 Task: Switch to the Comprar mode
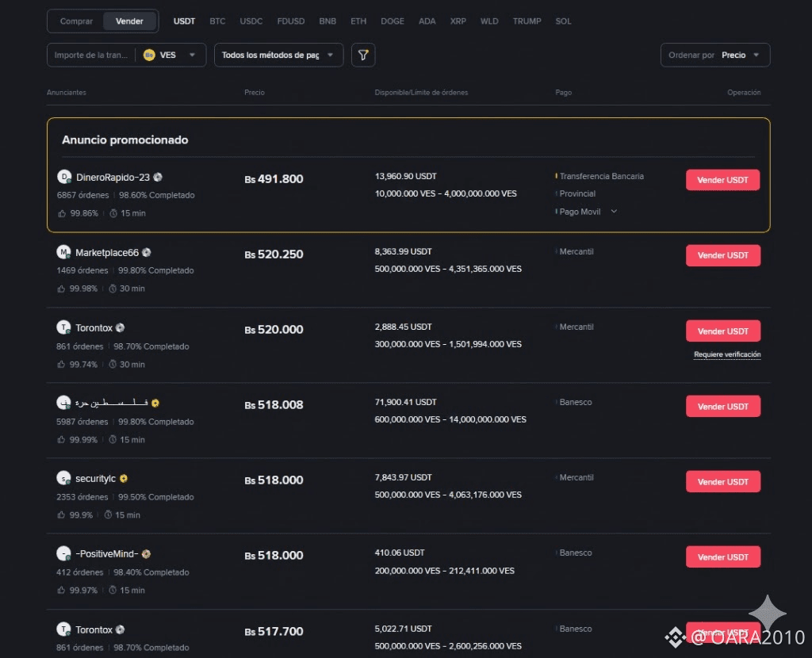coord(76,21)
